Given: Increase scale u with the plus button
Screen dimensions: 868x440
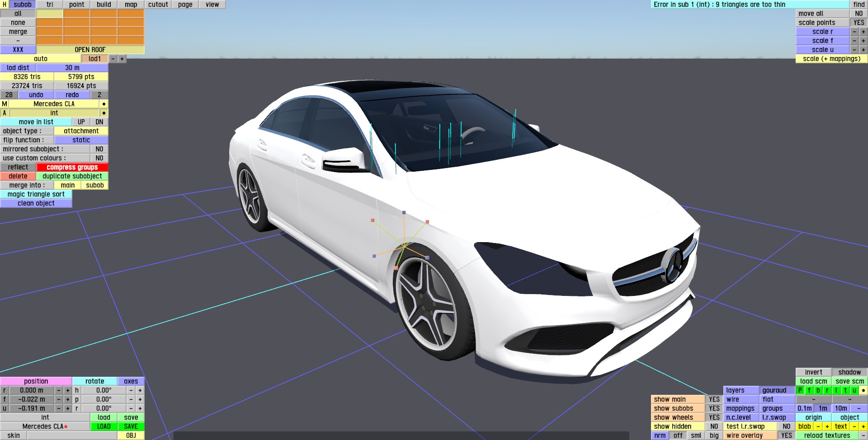Looking at the screenshot, I should coord(863,50).
